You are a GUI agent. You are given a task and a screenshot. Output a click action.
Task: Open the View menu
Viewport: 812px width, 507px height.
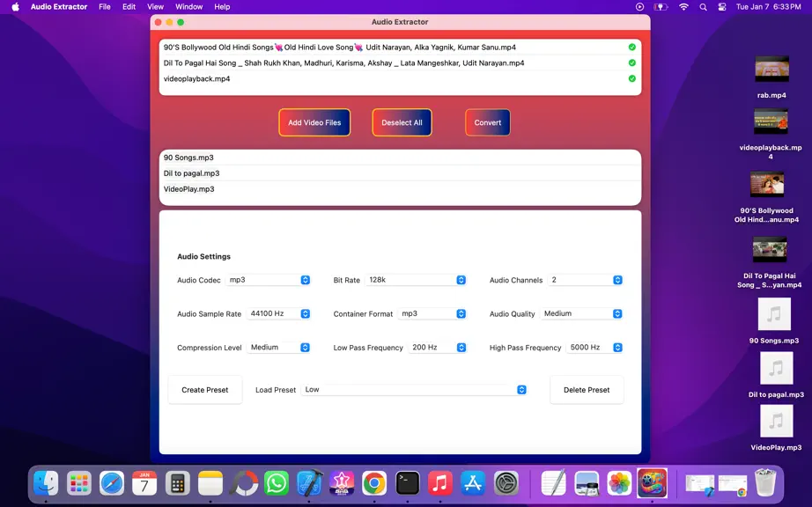pos(155,7)
